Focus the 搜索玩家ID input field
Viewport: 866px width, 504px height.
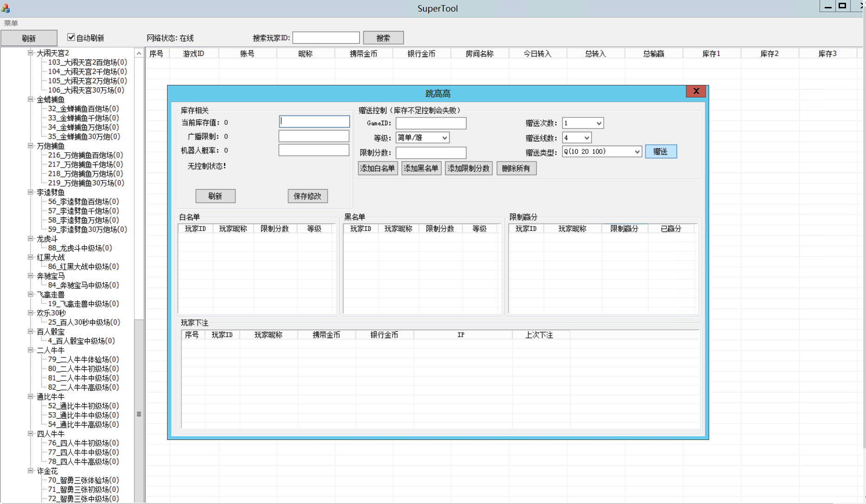coord(326,38)
